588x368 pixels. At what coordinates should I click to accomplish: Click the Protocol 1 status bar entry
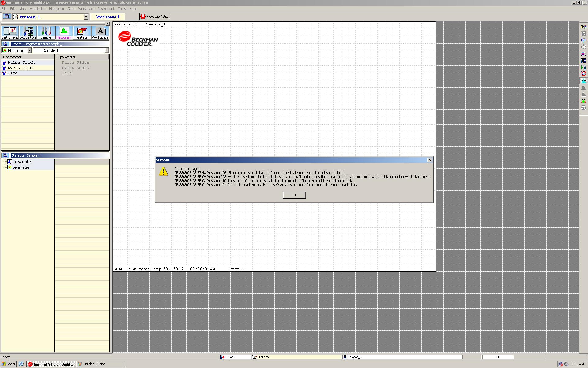tap(296, 357)
